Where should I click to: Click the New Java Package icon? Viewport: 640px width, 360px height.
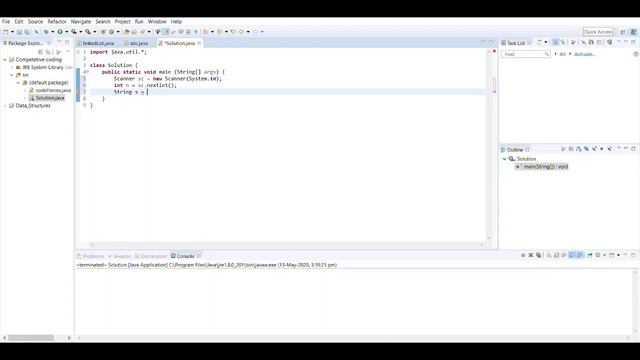[x=104, y=32]
